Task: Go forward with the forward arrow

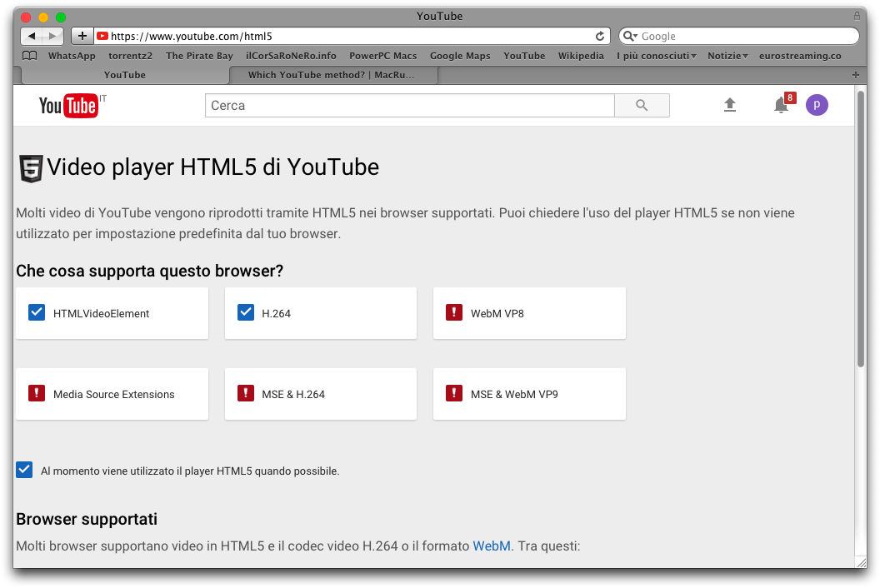Action: point(52,36)
